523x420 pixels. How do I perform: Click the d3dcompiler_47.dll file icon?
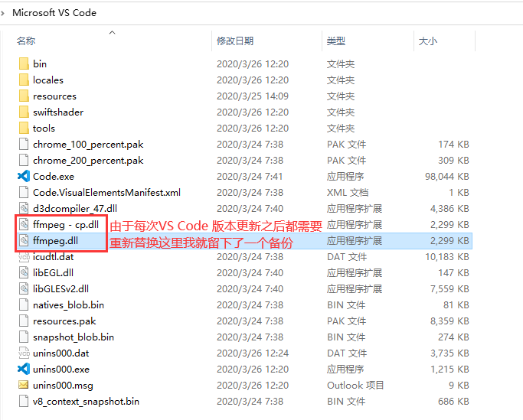tap(24, 208)
